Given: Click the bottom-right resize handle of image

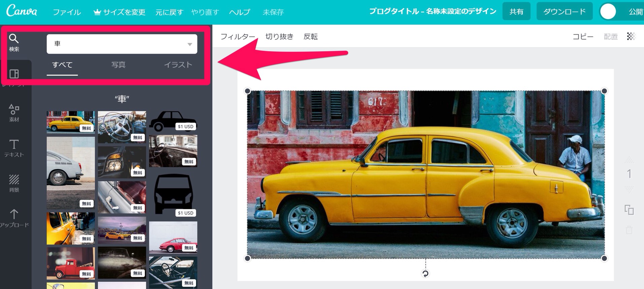Looking at the screenshot, I should click(x=604, y=258).
